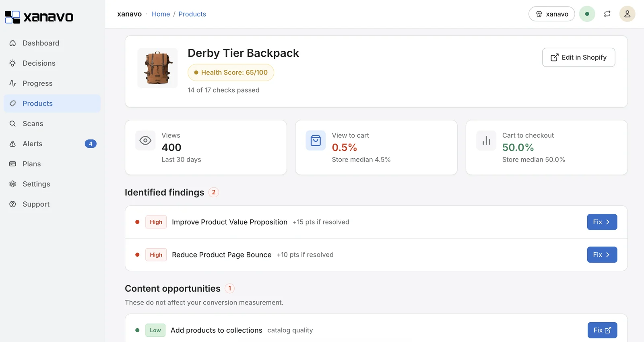Image resolution: width=644 pixels, height=342 pixels.
Task: Click the Identified findings count badge
Action: click(x=213, y=193)
